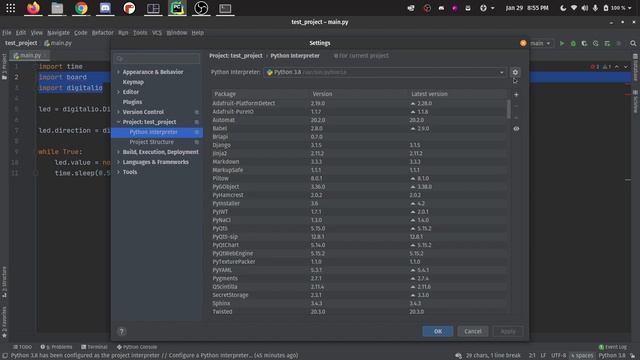Image resolution: width=640 pixels, height=360 pixels.
Task: Open Google Chrome from the dock
Action: click(x=81, y=8)
